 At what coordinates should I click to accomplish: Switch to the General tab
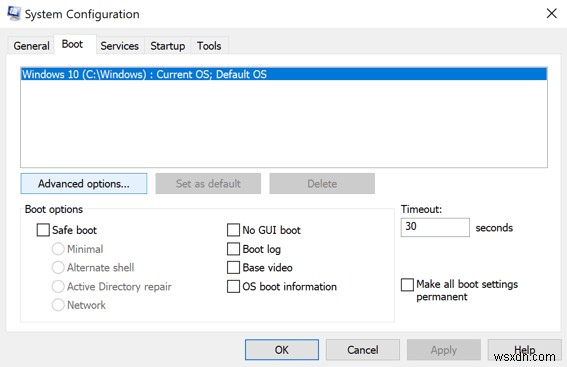[x=31, y=46]
